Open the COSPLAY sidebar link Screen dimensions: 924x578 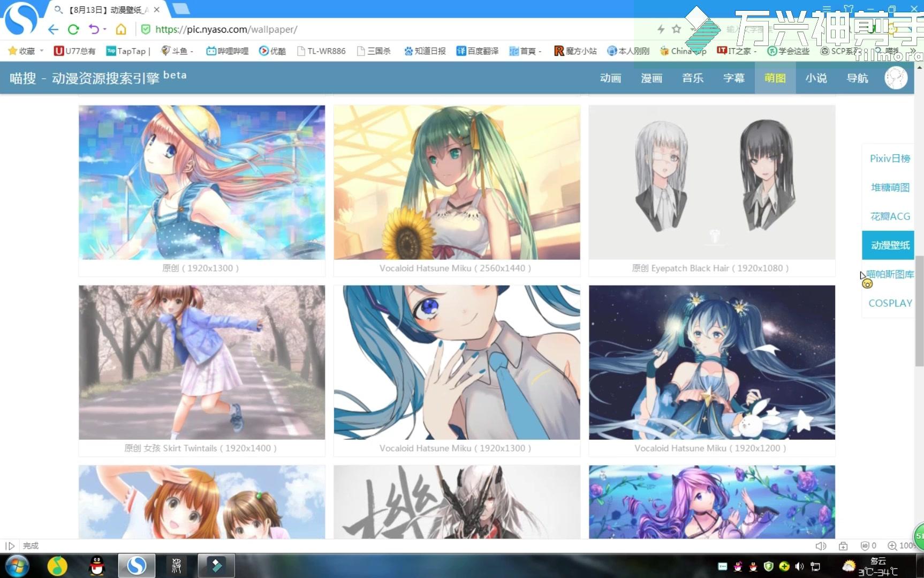tap(890, 303)
